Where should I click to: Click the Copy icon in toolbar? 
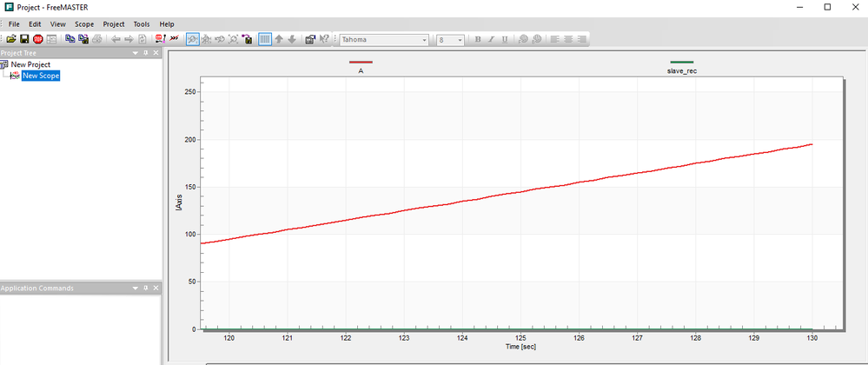[70, 39]
